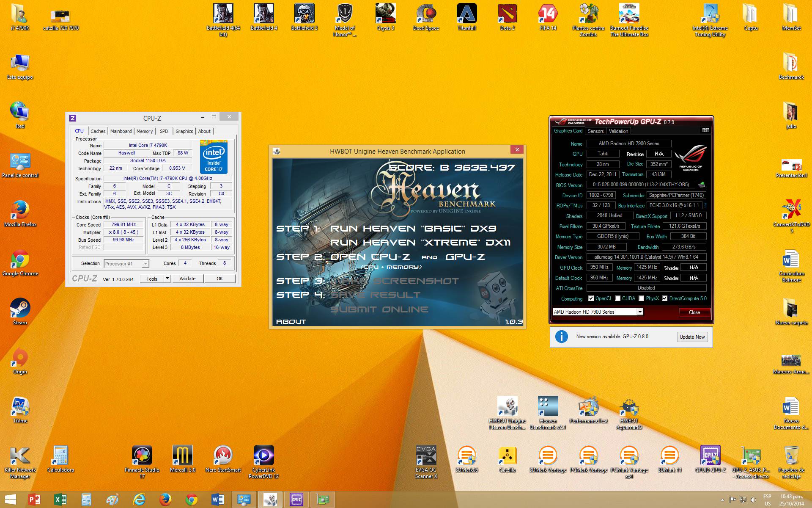
Task: Open GPU-Z Sensors tab
Action: (595, 131)
